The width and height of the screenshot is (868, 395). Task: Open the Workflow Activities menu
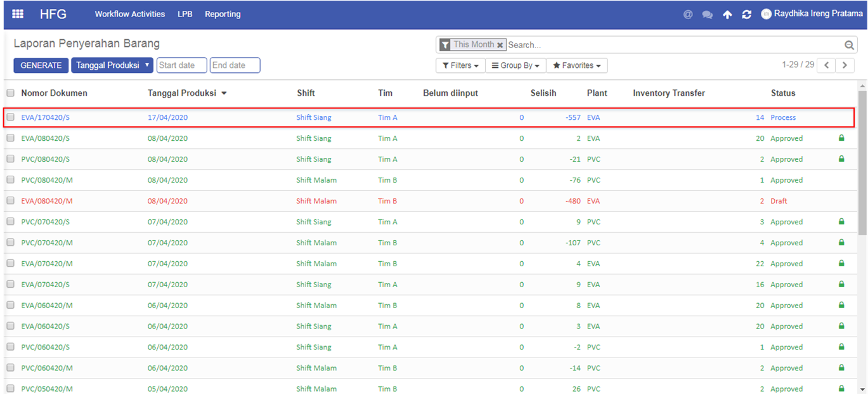click(x=130, y=14)
